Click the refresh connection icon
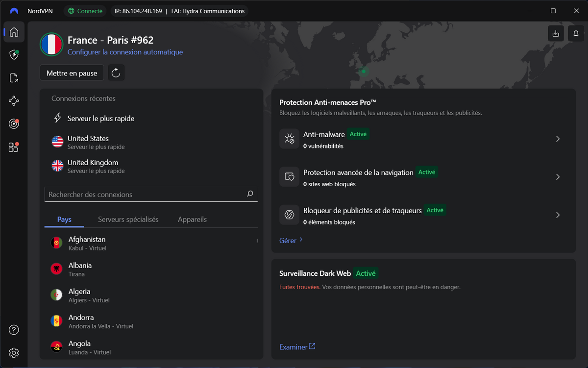Image resolution: width=588 pixels, height=368 pixels. tap(116, 73)
